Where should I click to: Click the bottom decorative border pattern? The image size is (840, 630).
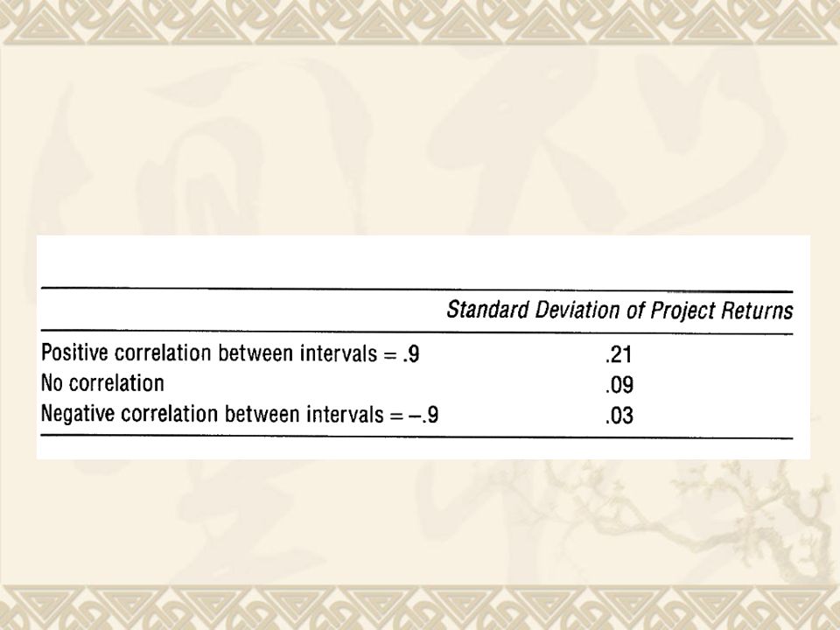(420, 607)
